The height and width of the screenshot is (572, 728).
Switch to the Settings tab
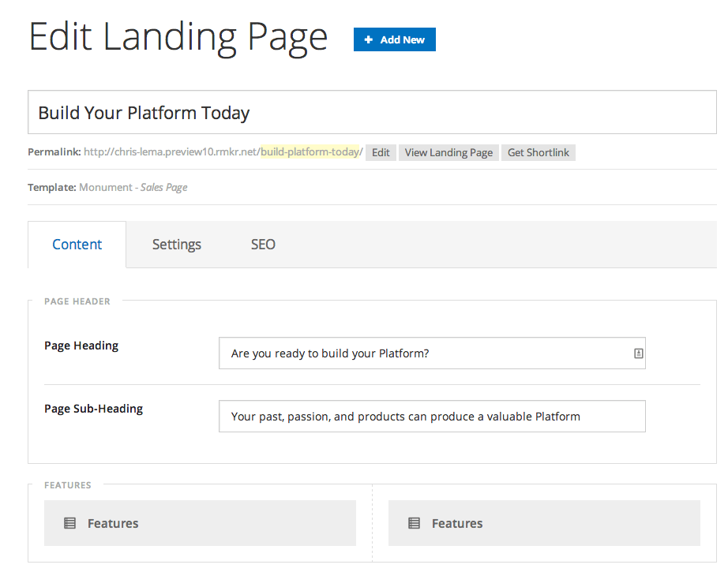point(176,245)
